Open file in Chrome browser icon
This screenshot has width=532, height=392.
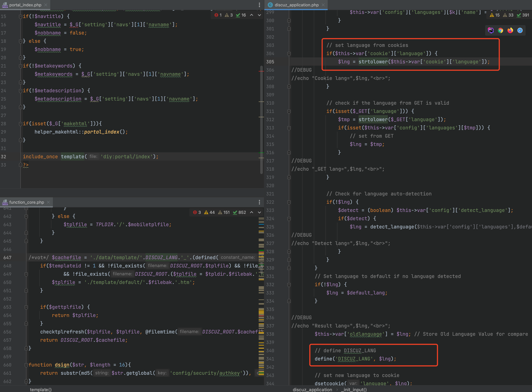[501, 30]
